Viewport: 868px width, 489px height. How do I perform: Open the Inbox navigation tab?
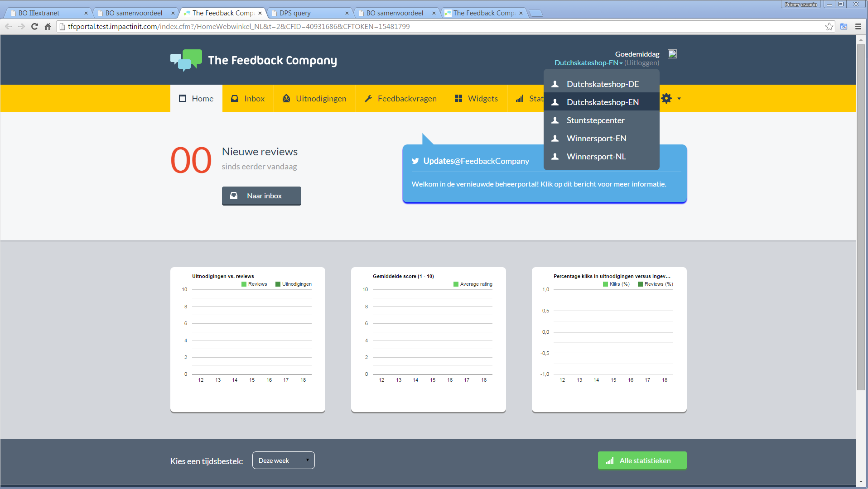(x=248, y=99)
